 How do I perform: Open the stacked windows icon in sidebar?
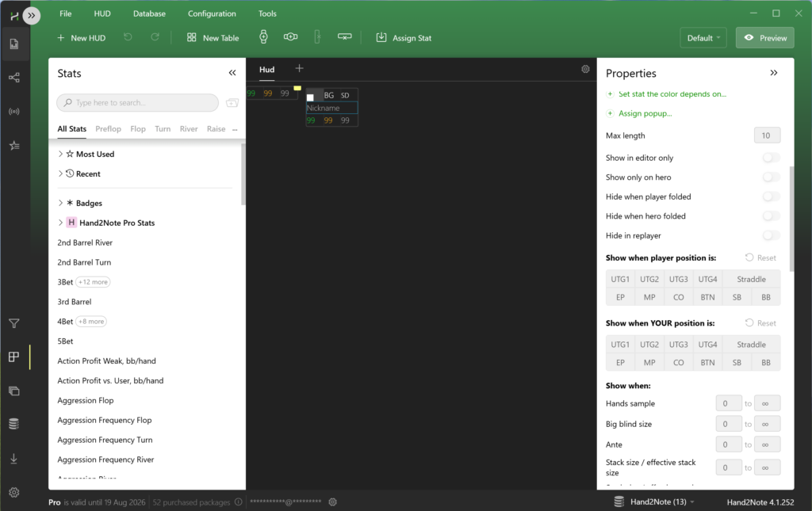pyautogui.click(x=14, y=391)
